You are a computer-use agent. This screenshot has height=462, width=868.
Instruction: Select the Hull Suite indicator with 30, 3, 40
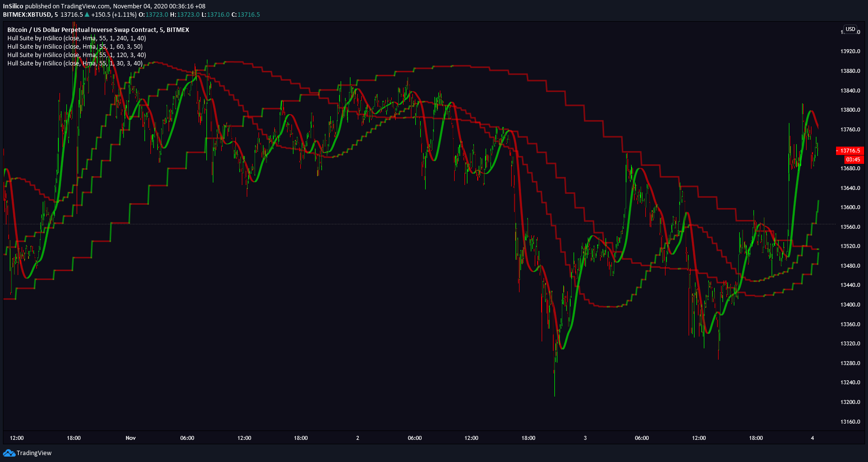coord(75,63)
